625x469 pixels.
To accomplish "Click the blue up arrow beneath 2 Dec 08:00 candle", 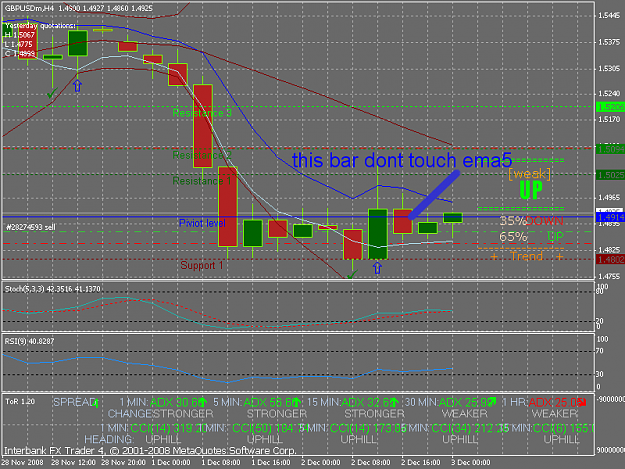I will point(377,268).
